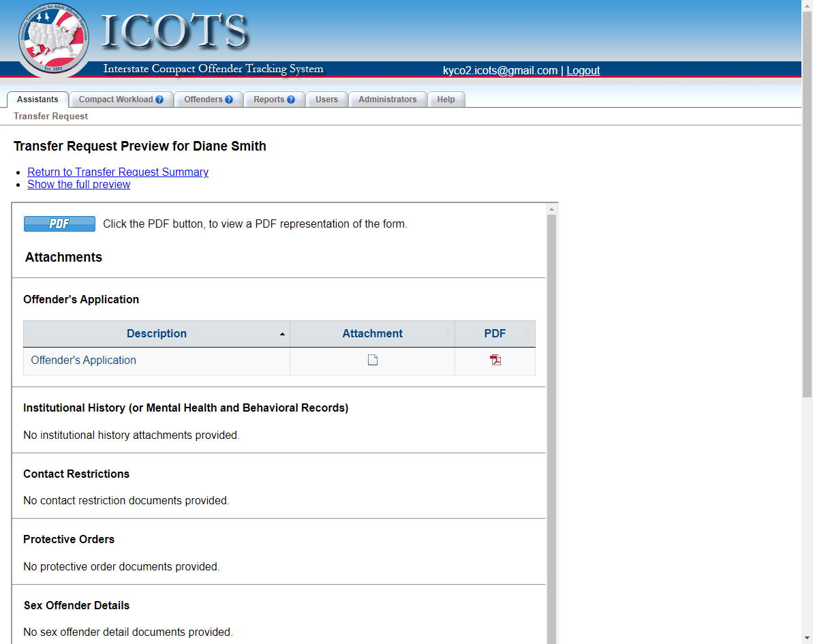Sort table by the Attachment column header
813x644 pixels.
pyautogui.click(x=372, y=333)
